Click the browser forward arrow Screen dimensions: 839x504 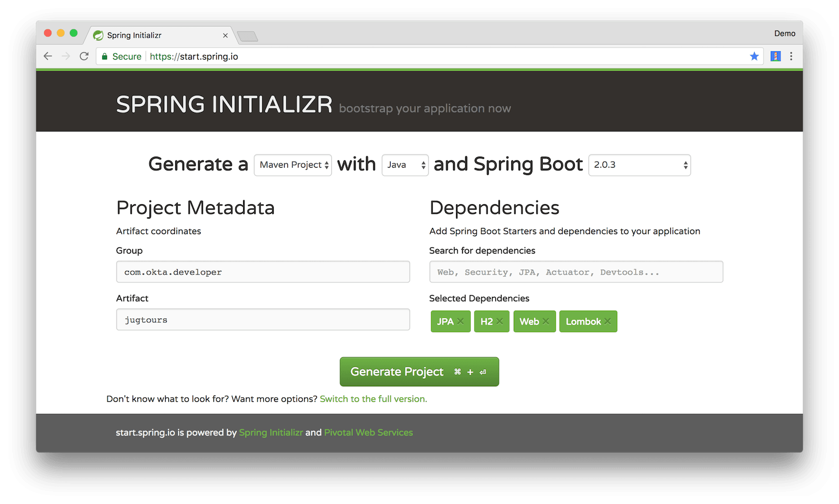[66, 56]
